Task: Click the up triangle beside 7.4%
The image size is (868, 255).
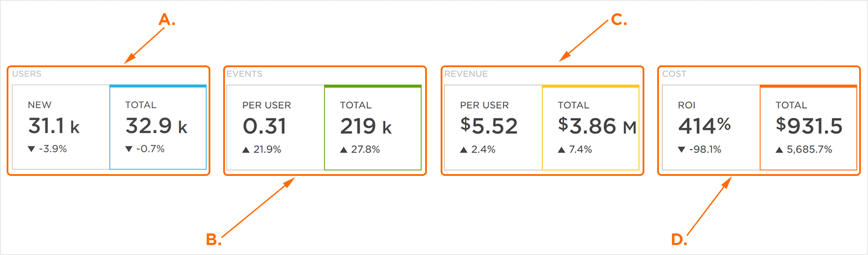Action: [x=561, y=150]
